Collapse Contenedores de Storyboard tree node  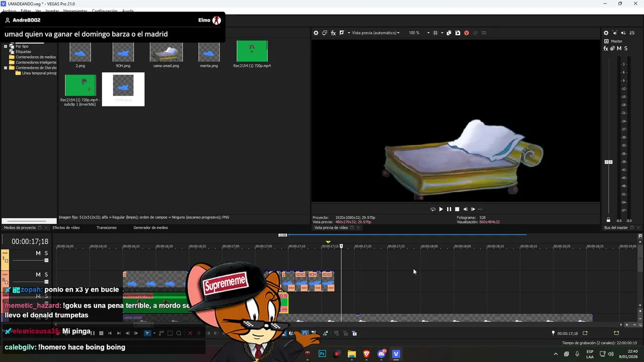pos(6,68)
